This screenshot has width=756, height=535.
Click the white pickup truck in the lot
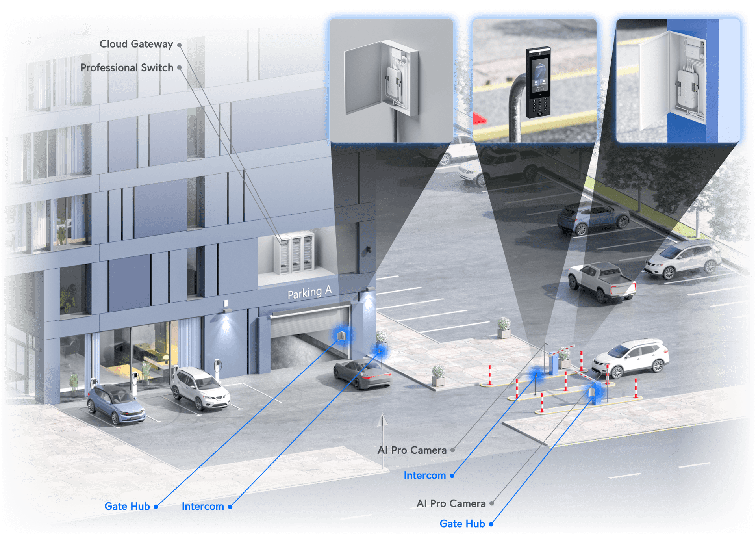602,282
